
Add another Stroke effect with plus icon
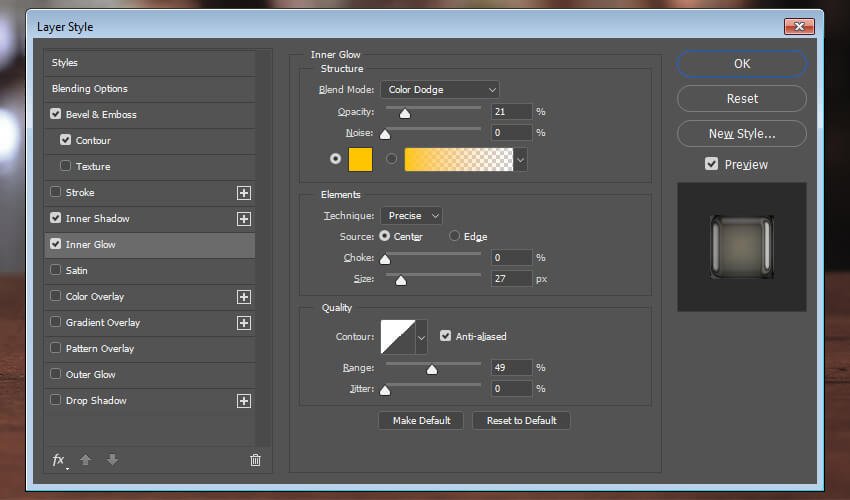244,193
